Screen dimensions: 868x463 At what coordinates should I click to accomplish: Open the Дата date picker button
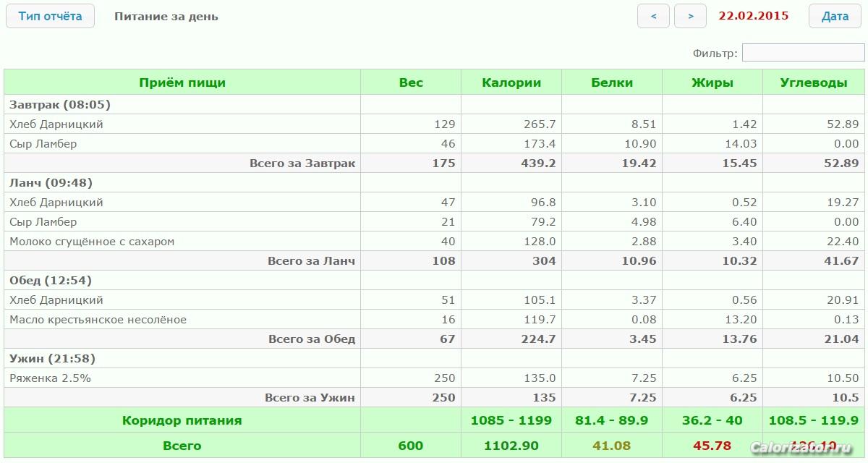[x=835, y=16]
